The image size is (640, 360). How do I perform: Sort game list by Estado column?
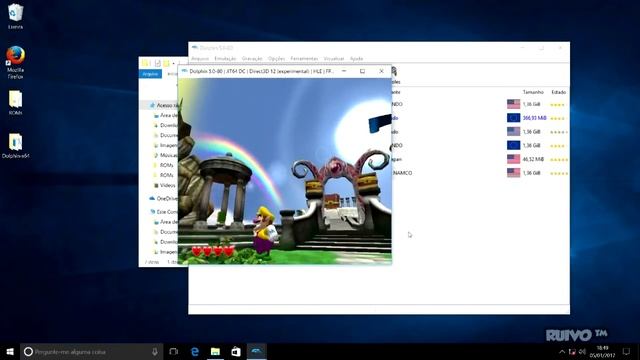click(558, 92)
